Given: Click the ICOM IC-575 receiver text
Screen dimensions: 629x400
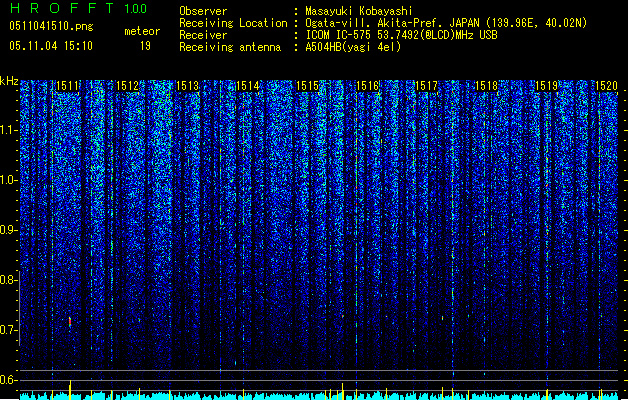Looking at the screenshot, I should [x=401, y=35].
